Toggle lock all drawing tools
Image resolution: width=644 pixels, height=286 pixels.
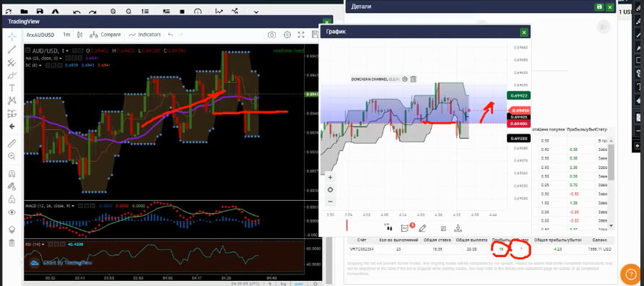click(12, 199)
